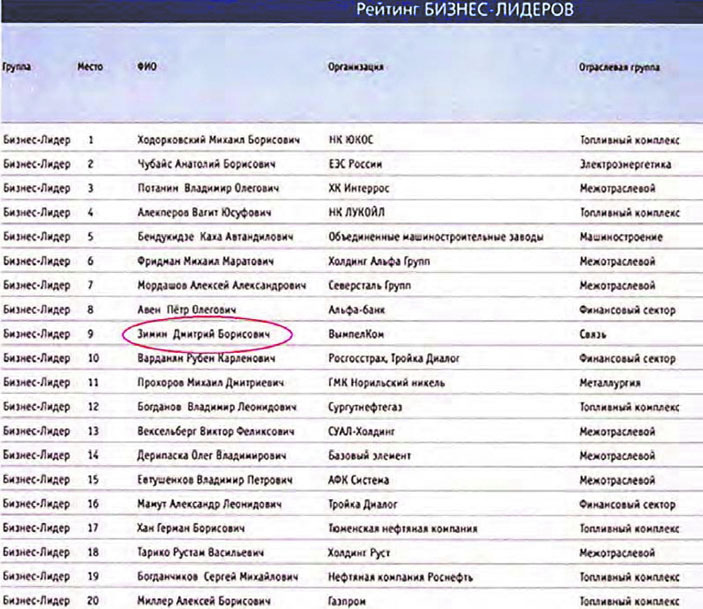Click the 'Организация' column header

point(356,66)
